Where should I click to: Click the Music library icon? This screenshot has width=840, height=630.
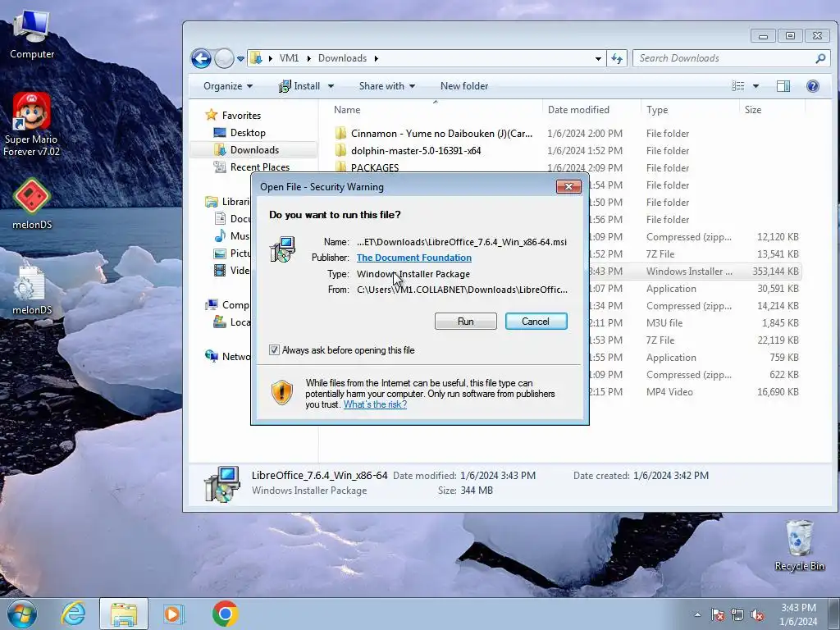220,235
